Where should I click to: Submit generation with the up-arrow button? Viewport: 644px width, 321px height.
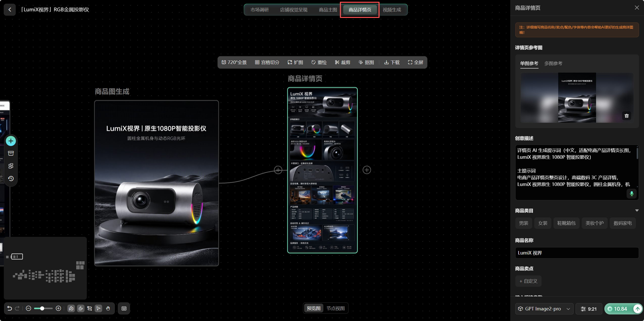pyautogui.click(x=638, y=309)
